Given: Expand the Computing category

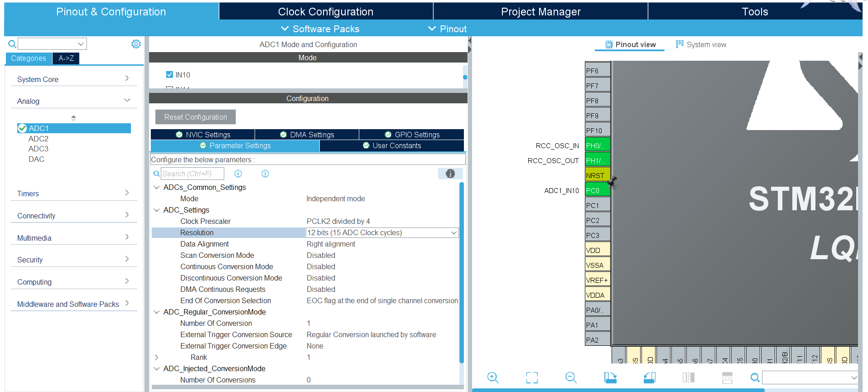Looking at the screenshot, I should coord(74,281).
